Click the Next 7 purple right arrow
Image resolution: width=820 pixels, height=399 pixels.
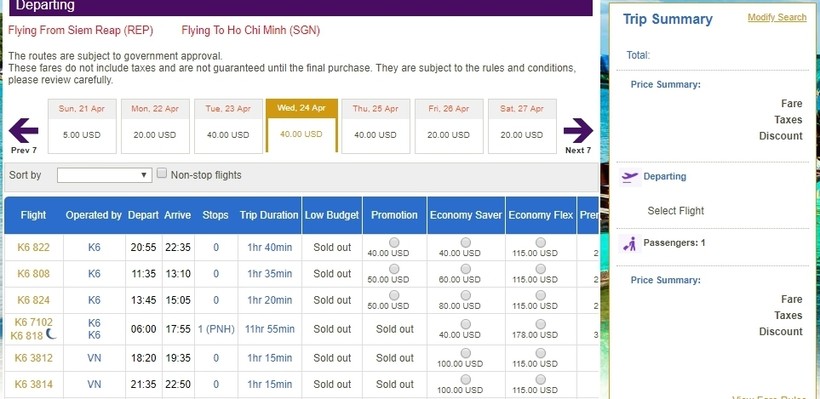578,130
